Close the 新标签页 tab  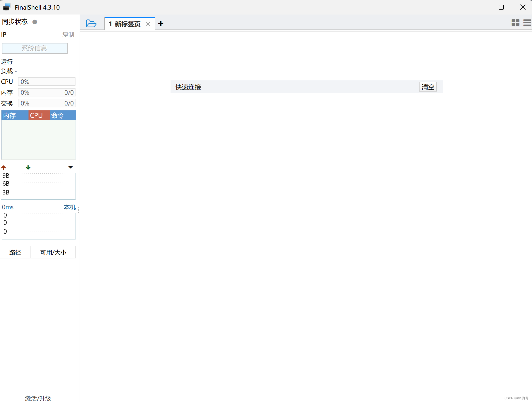[x=148, y=24]
